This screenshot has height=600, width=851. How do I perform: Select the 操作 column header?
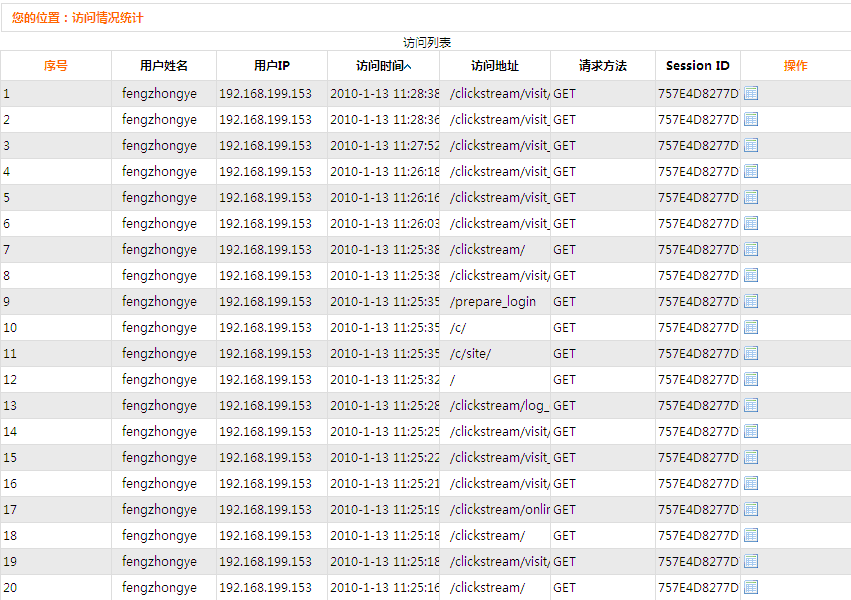click(796, 66)
